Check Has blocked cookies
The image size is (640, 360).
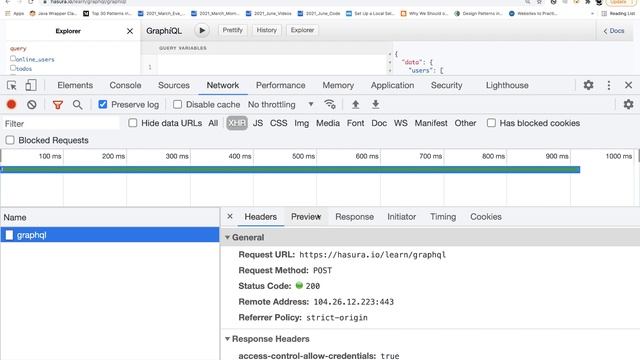(x=491, y=123)
